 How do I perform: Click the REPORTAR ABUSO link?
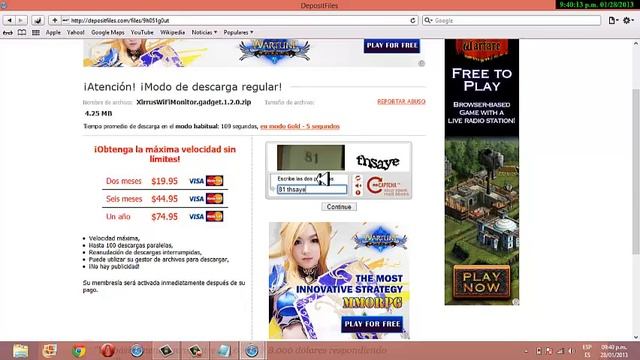401,101
